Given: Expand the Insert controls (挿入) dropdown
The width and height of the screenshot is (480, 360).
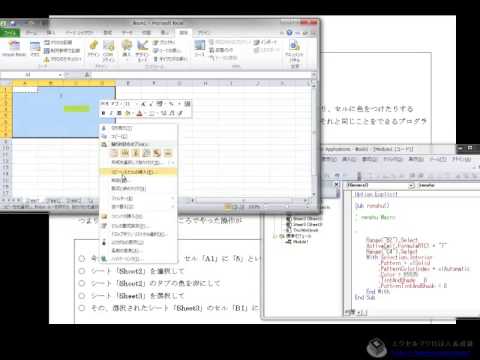Looking at the screenshot, I should point(127,51).
